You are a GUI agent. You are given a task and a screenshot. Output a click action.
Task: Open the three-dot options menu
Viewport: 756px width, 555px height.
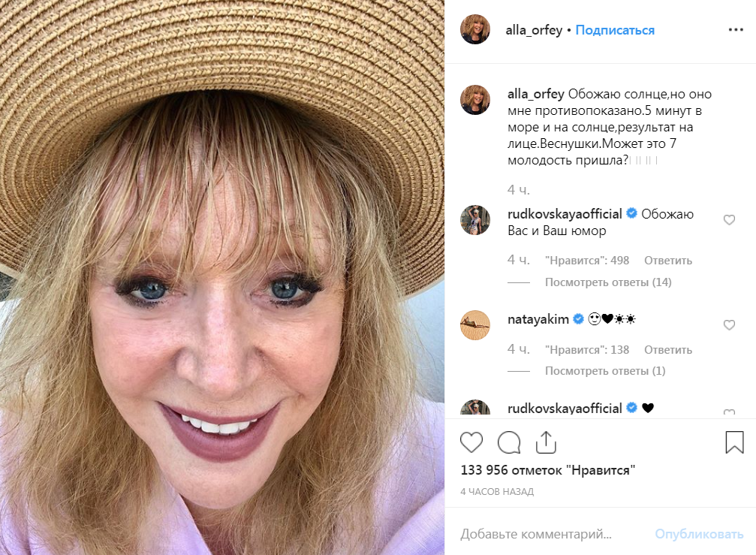click(736, 30)
